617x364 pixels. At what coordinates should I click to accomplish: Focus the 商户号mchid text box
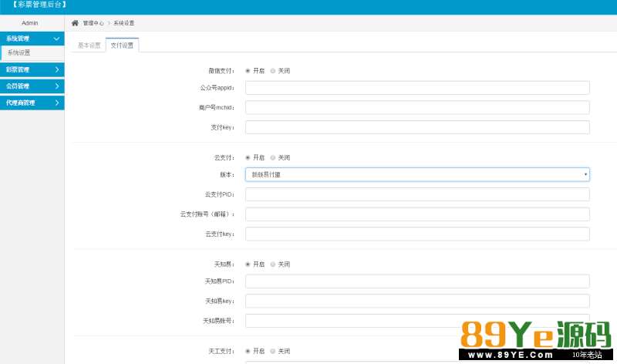[417, 108]
